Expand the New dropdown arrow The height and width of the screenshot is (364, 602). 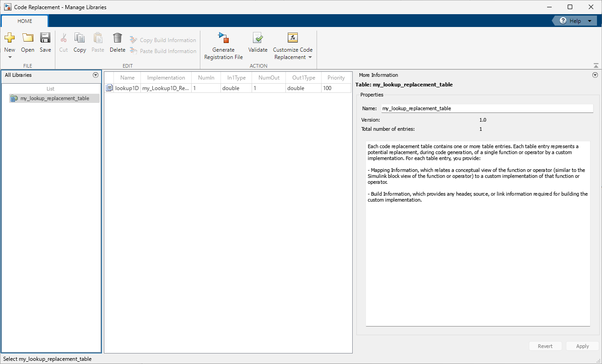pos(10,58)
